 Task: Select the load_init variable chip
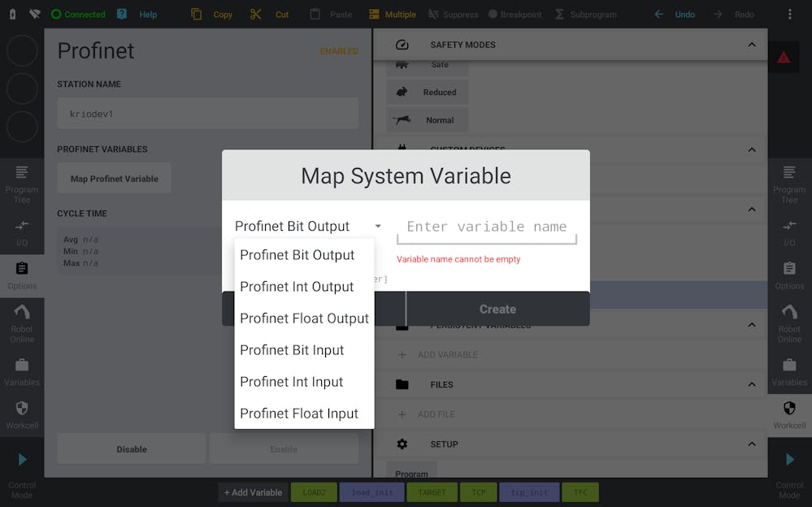(x=371, y=492)
